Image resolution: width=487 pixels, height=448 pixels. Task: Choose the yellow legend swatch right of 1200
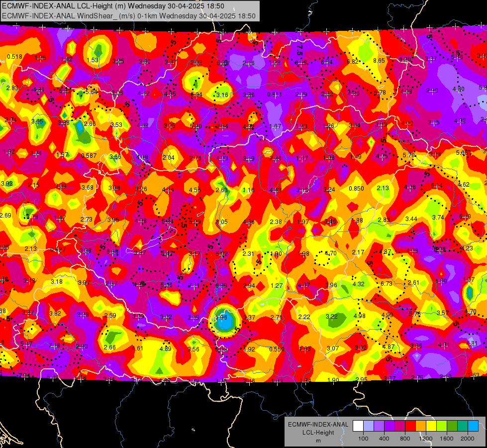coord(431,426)
